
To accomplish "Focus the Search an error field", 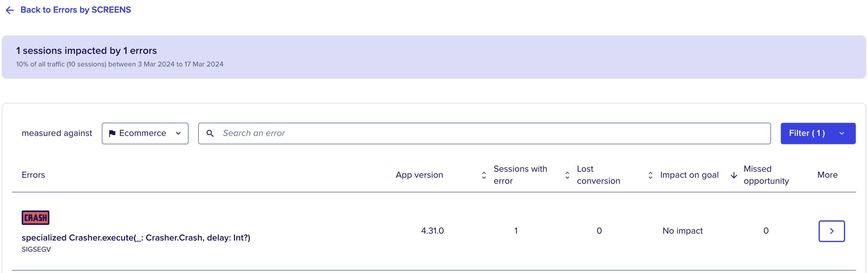I will point(484,133).
